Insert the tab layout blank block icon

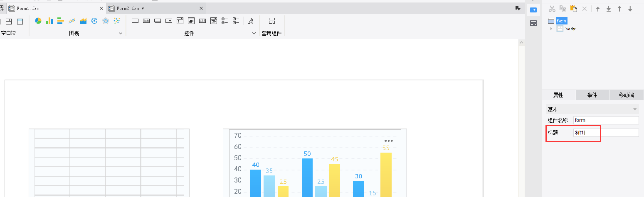pos(9,21)
